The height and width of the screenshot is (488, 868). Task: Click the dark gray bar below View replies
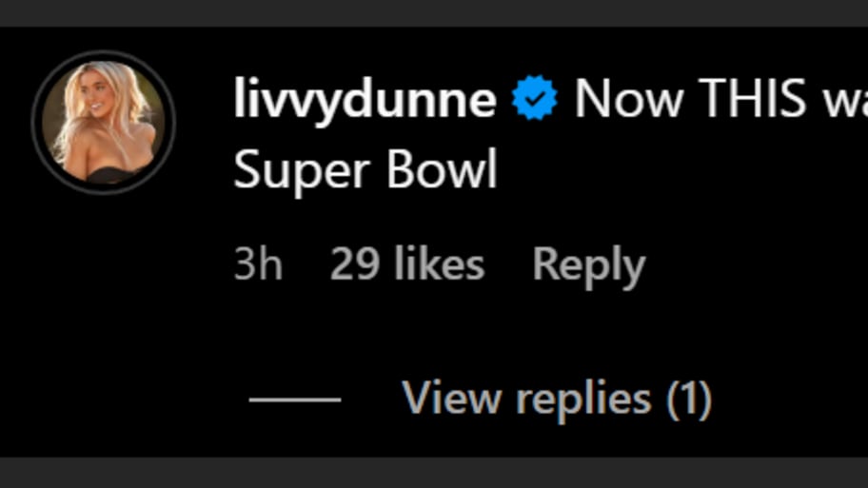coord(434,473)
